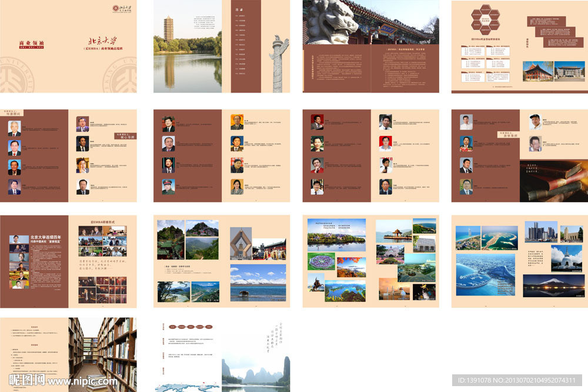
Task: Click the library bookshelves photo
Action: tap(102, 354)
